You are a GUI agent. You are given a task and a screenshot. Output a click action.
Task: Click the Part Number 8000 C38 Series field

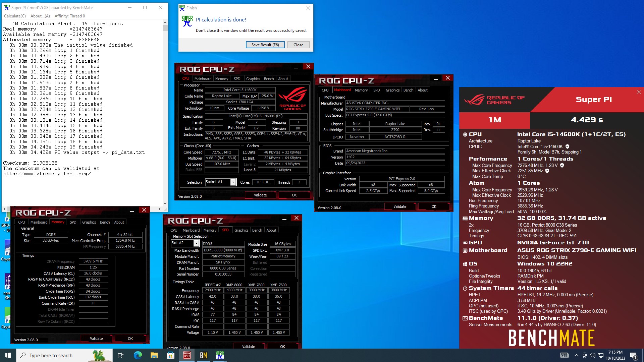pos(223,268)
